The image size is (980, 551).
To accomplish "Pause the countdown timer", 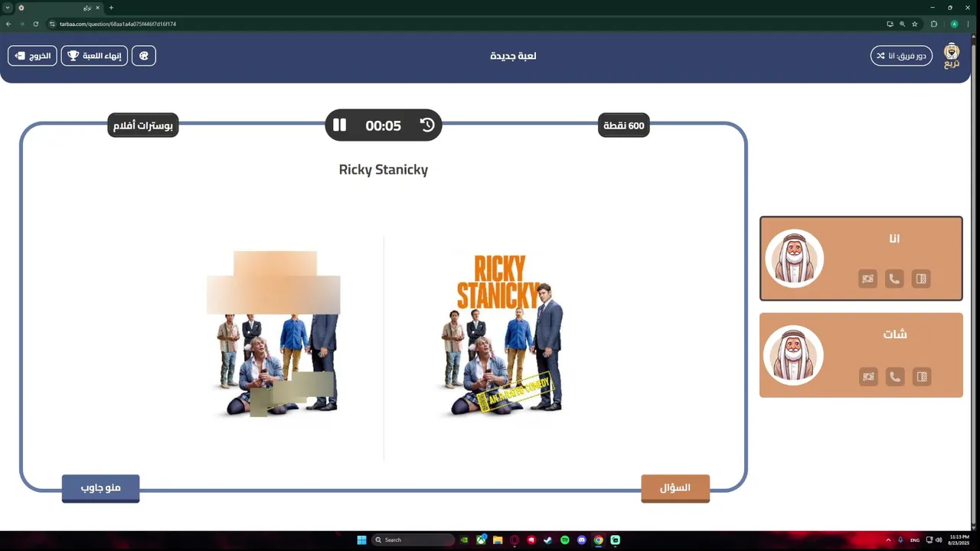I will pos(340,125).
